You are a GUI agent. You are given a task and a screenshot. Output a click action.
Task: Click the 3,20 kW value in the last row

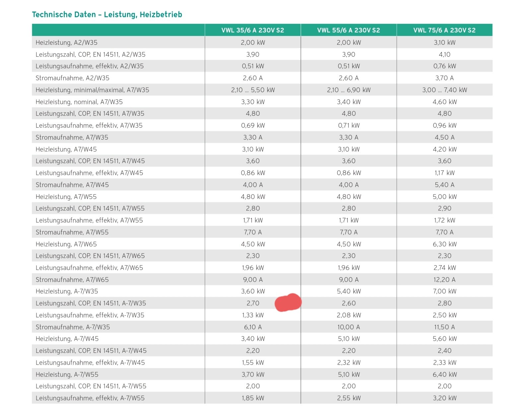(444, 398)
